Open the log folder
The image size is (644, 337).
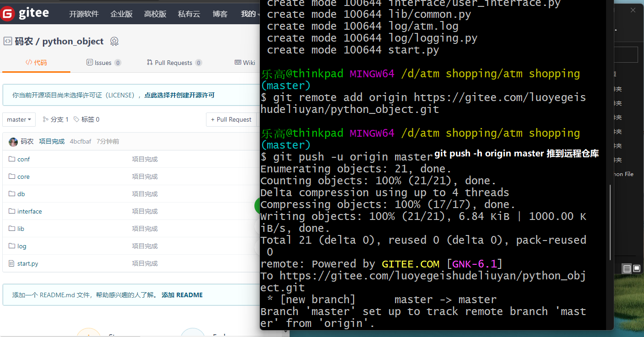(22, 246)
